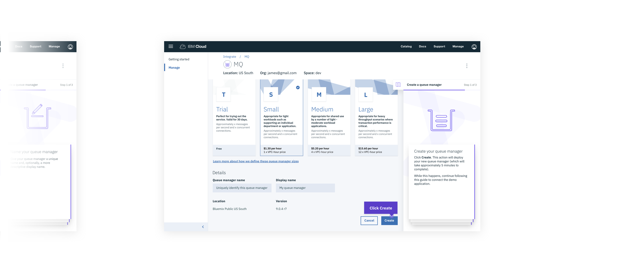Viewport: 644px width, 276px height.
Task: Open the hamburger navigation menu
Action: 171,47
